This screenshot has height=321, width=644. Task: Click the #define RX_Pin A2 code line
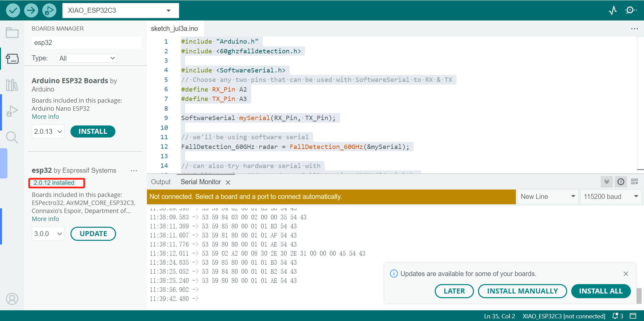214,90
